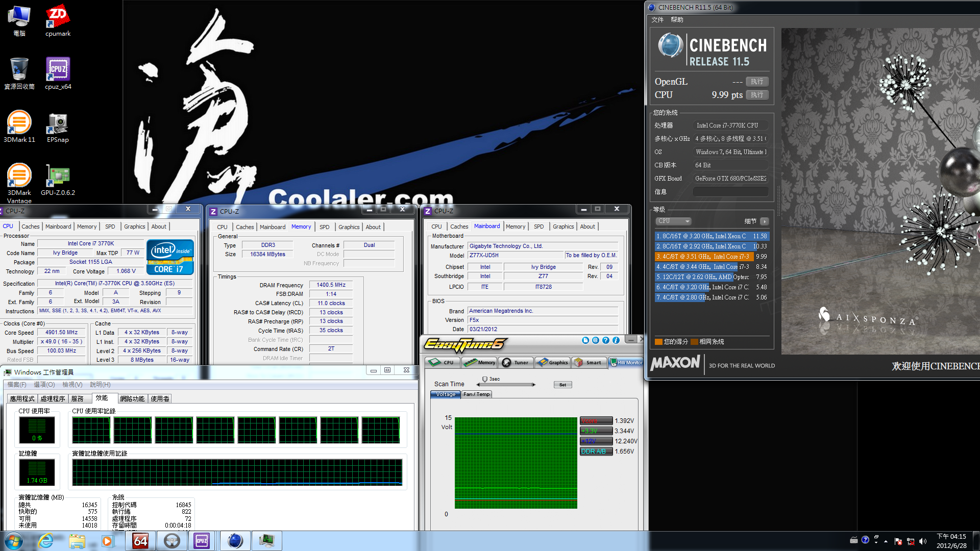This screenshot has width=980, height=551.
Task: Open Task Manager 檢視(V) menu
Action: point(72,384)
